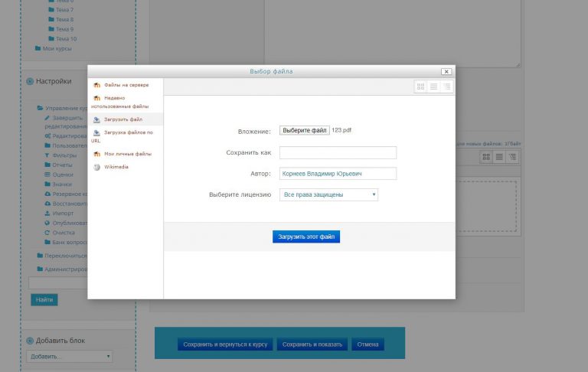Switch file picker to tree view
This screenshot has width=588, height=372.
[446, 86]
